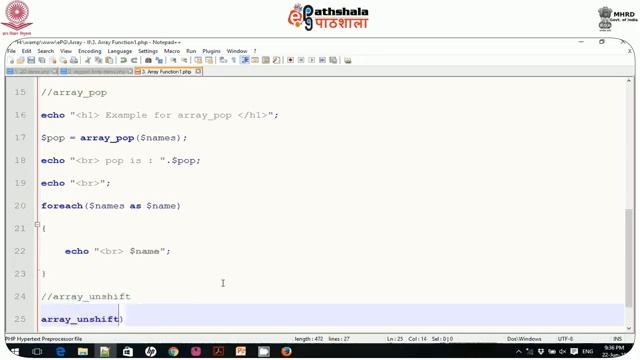Toggle word wrap toolbar icon
Image resolution: width=640 pixels, height=360 pixels.
coord(223,60)
